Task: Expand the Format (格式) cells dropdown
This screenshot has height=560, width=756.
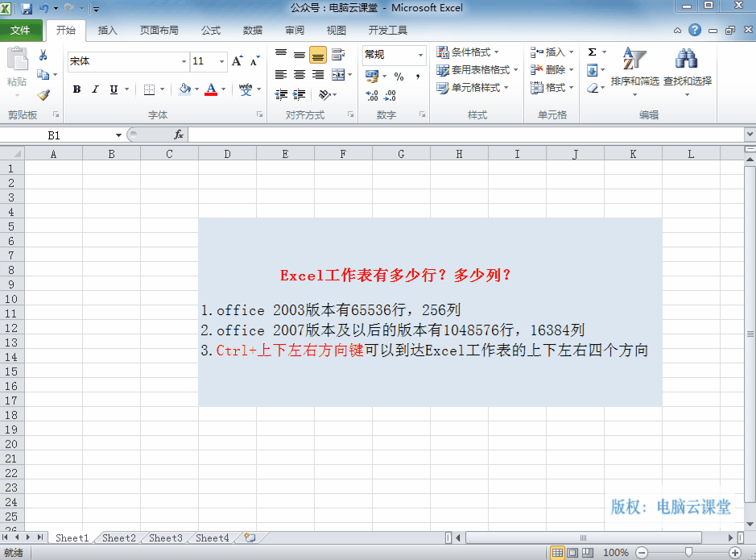Action: click(572, 88)
